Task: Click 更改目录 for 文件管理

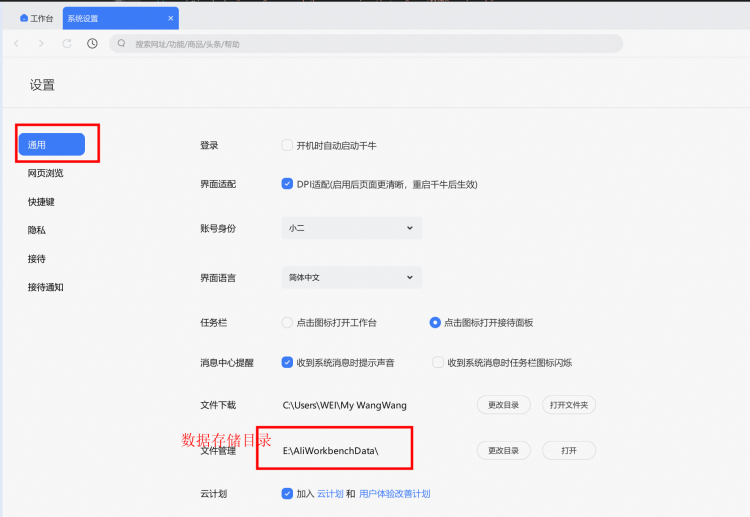Action: click(x=504, y=450)
